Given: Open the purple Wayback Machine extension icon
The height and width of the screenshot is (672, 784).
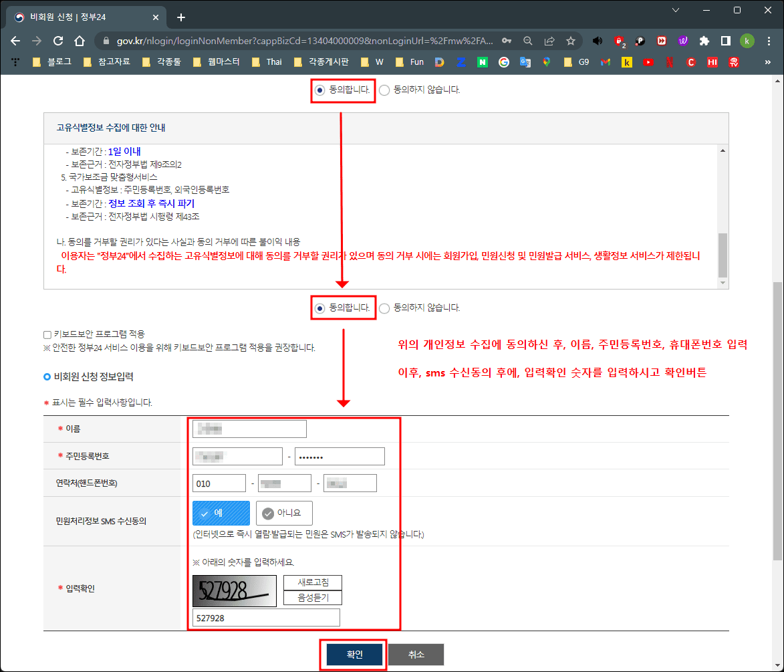Looking at the screenshot, I should coord(683,41).
